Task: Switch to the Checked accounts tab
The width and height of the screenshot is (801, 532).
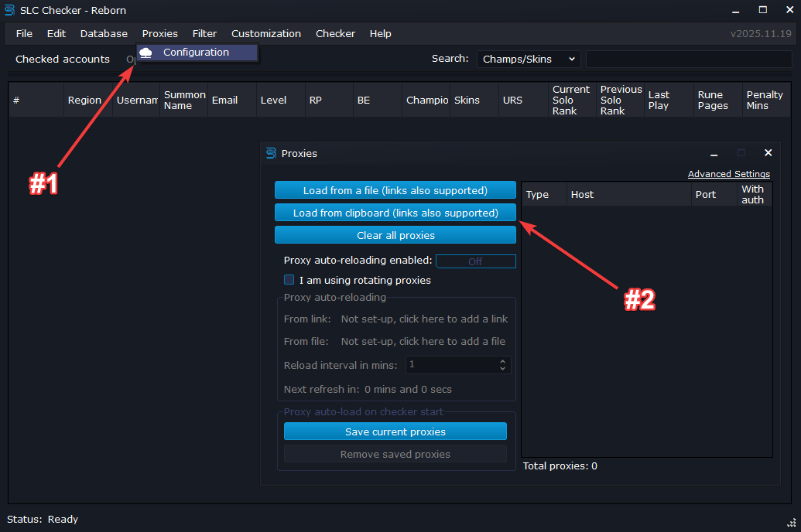Action: (x=63, y=60)
